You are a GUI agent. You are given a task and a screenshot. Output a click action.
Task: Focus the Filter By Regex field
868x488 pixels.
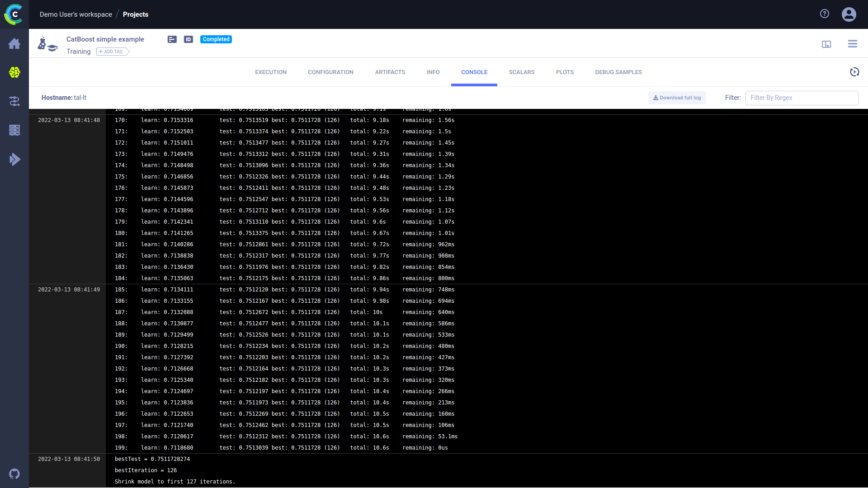click(801, 98)
